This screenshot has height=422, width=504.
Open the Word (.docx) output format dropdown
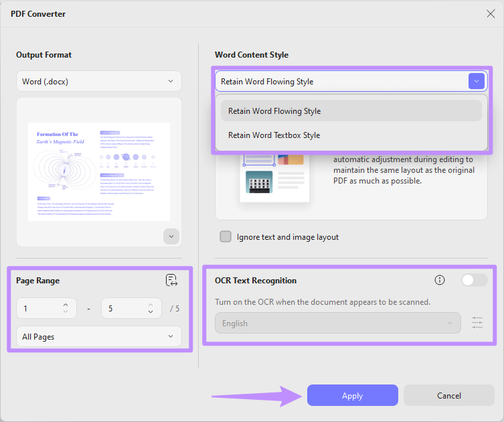pyautogui.click(x=99, y=81)
